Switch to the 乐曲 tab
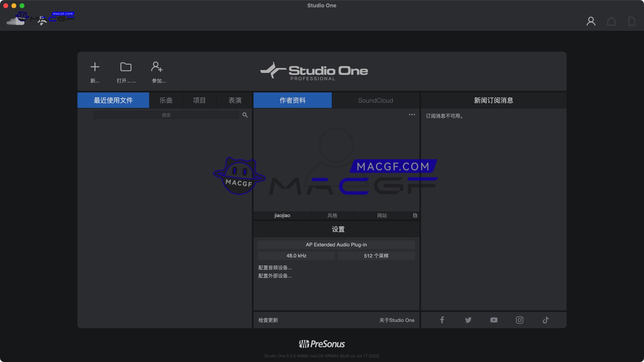This screenshot has width=644, height=362. [x=166, y=100]
